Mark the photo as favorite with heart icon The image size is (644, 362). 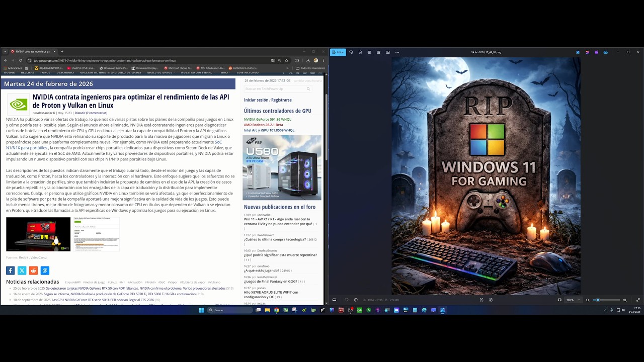tap(346, 300)
